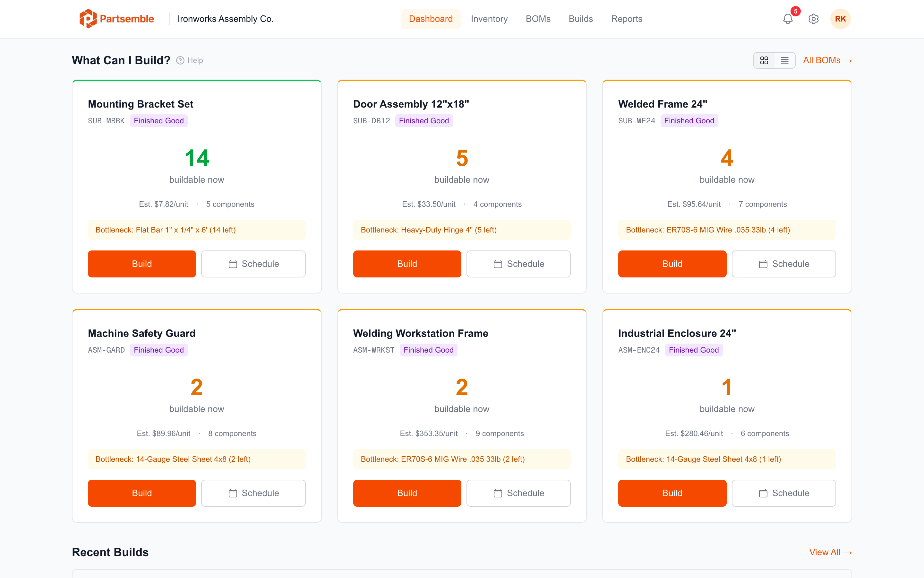The width and height of the screenshot is (924, 578).
Task: Click MIG Wire (2 left) bottleneck notice
Action: click(462, 459)
